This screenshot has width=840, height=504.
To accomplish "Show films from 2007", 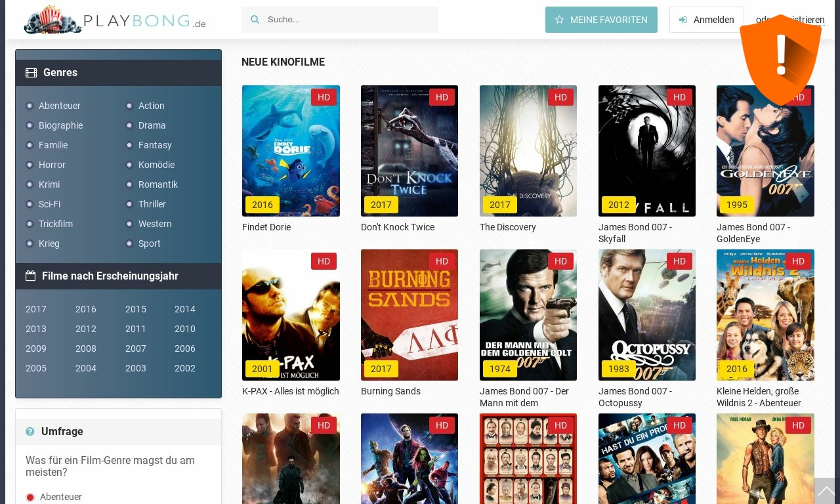I will click(x=136, y=348).
